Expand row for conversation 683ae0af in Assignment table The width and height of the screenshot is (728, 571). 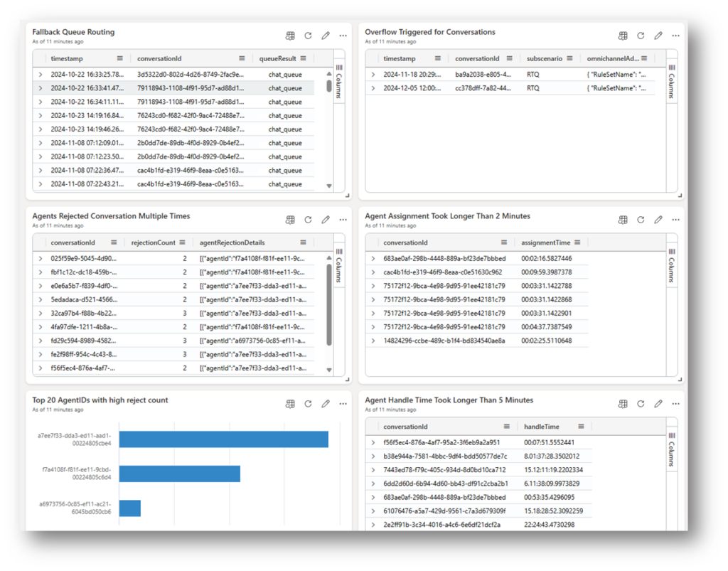point(373,259)
